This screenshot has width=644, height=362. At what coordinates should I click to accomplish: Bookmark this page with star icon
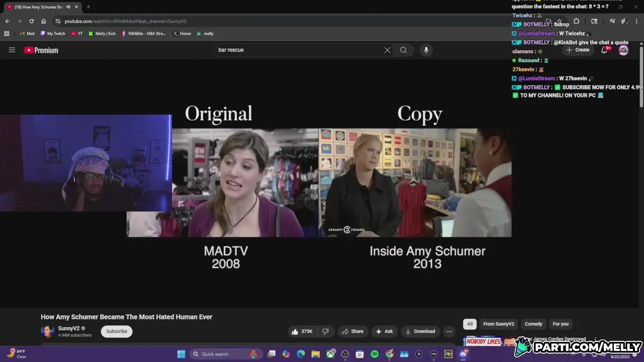(x=559, y=21)
